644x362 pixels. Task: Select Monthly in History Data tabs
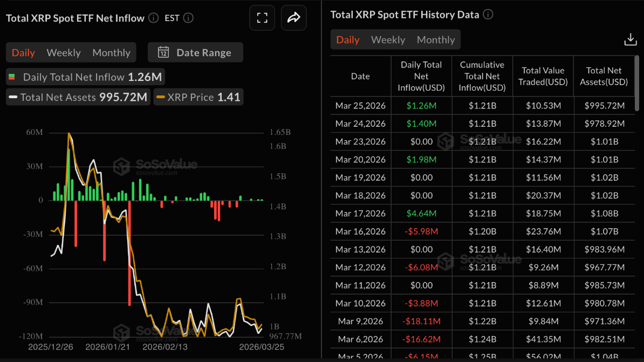[x=435, y=39]
